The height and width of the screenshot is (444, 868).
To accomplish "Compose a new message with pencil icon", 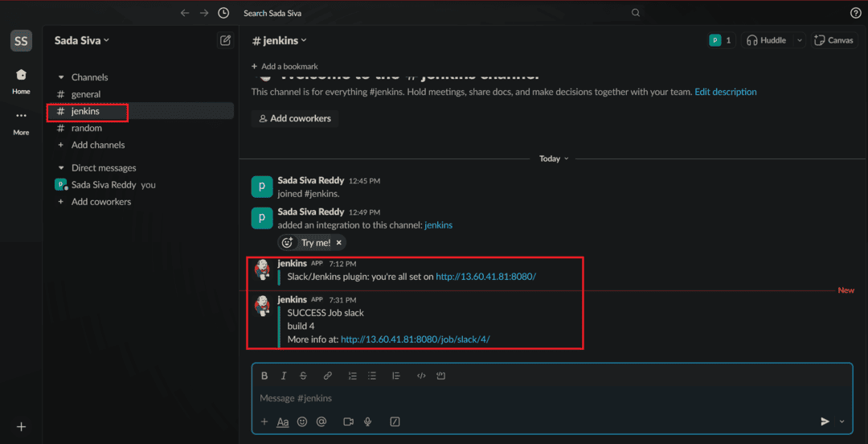I will tap(225, 40).
